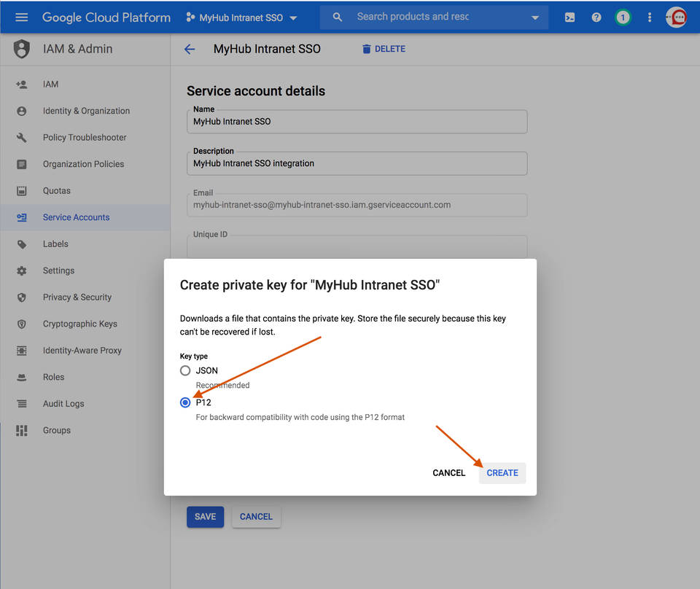Click the green notifications icon
The height and width of the screenshot is (589, 700).
click(x=622, y=16)
